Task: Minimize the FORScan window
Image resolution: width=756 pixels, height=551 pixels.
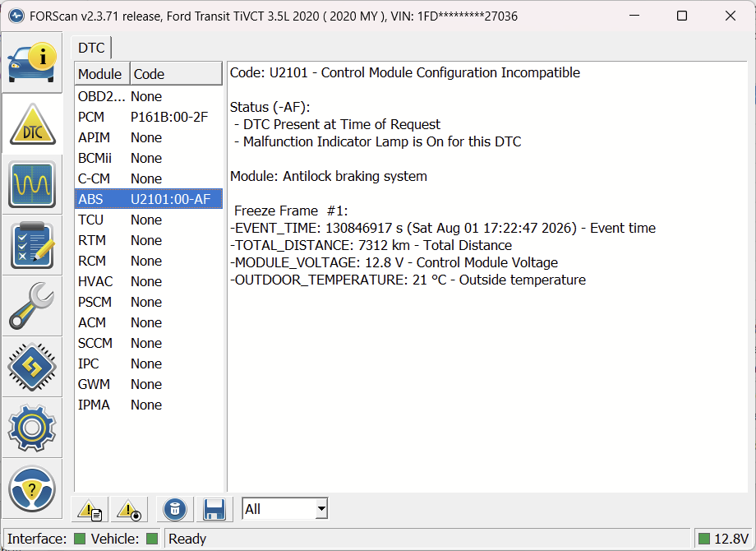Action: click(634, 16)
